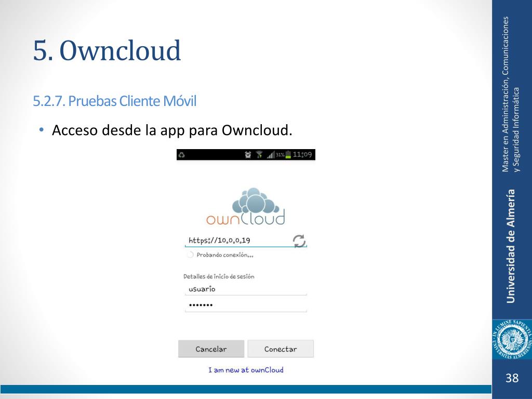The image size is (532, 399).
Task: Click the refresh connection icon beside the URL
Action: (299, 241)
